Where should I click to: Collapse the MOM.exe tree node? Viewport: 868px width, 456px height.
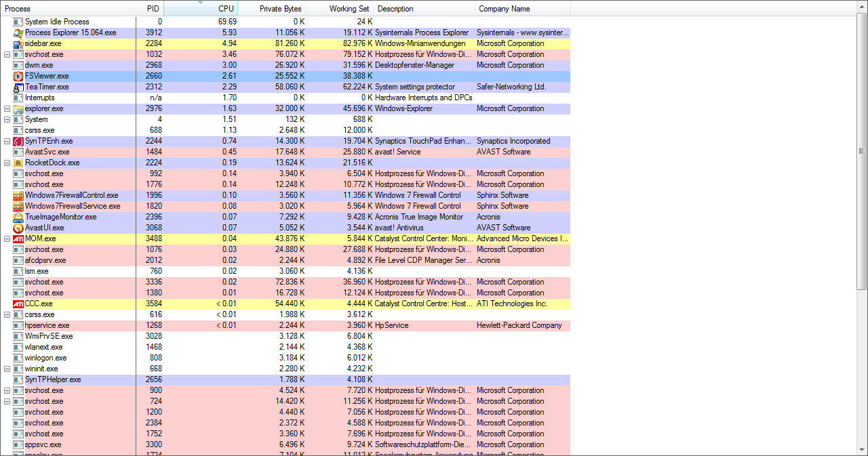(7, 239)
